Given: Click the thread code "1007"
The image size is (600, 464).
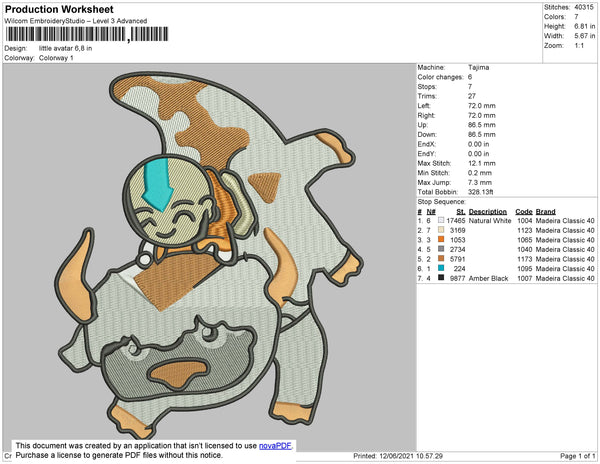Looking at the screenshot, I should click(x=525, y=278).
